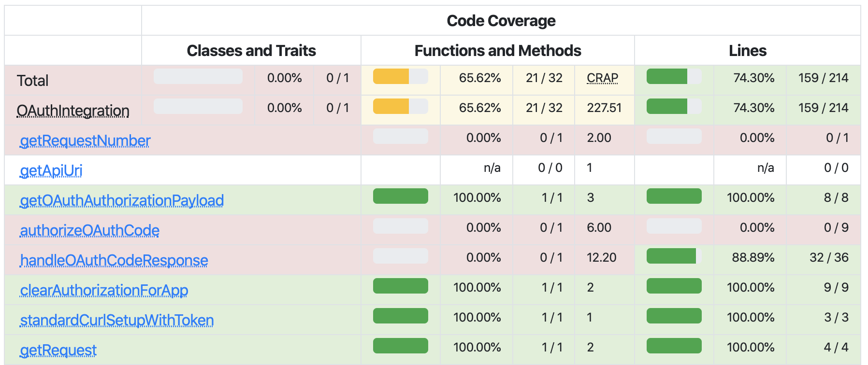Click the standardCurlSetupWithToken 3 / 3 lines count
Image resolution: width=868 pixels, height=365 pixels.
pyautogui.click(x=836, y=317)
